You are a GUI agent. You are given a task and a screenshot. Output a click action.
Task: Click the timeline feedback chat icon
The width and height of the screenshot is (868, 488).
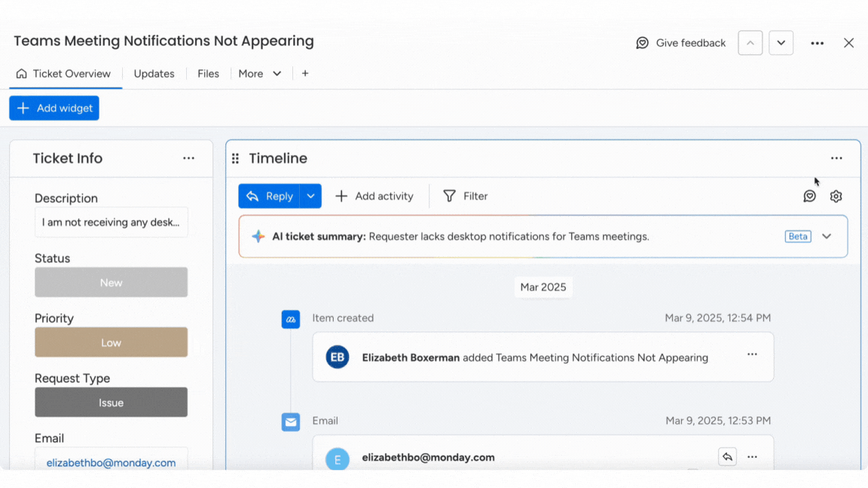[x=809, y=196]
